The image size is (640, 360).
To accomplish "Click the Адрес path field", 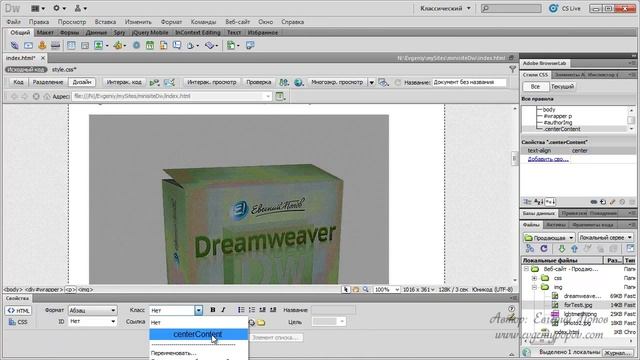I will point(171,96).
